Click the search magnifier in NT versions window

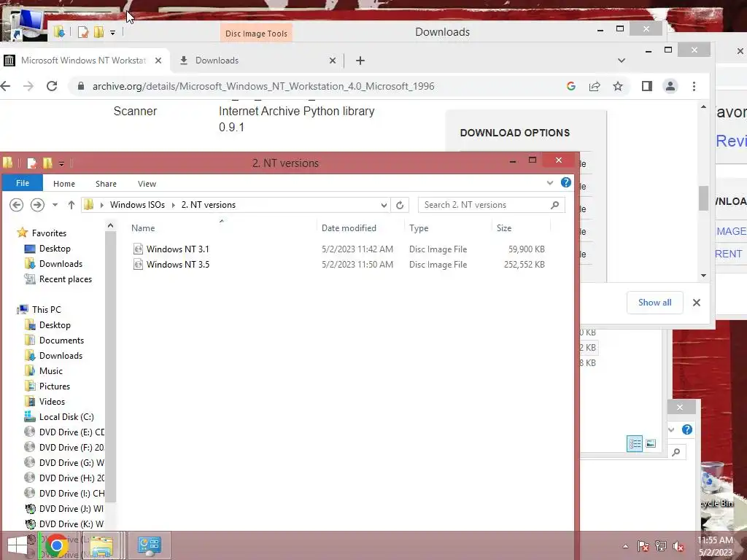click(554, 205)
